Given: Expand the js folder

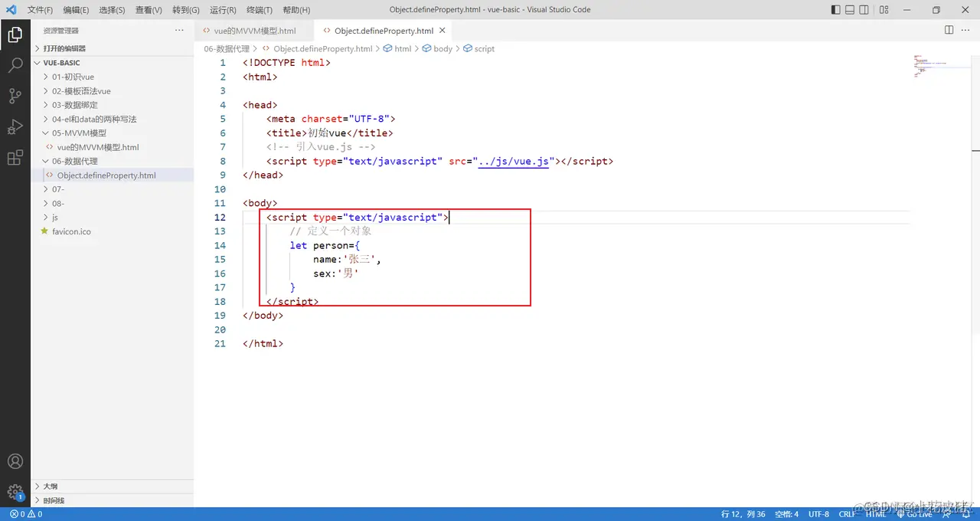Looking at the screenshot, I should (112, 218).
